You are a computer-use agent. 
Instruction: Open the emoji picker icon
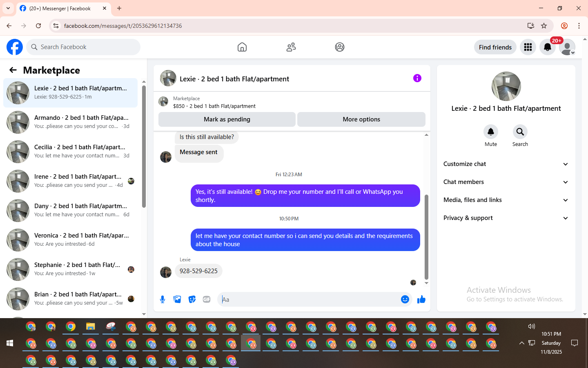click(x=405, y=299)
